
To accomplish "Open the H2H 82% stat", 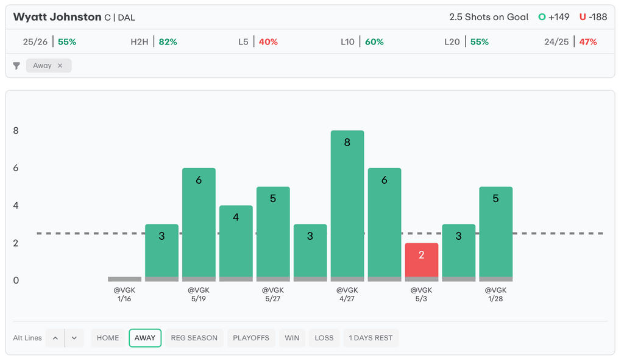I will tap(154, 42).
